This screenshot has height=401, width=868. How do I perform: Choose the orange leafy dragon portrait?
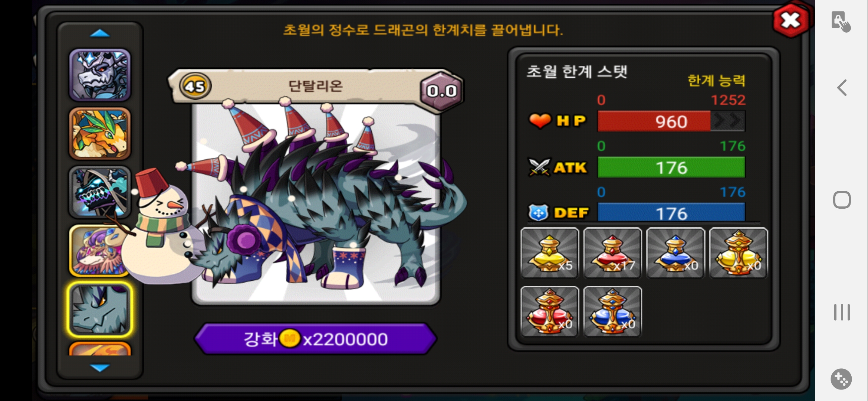point(100,134)
